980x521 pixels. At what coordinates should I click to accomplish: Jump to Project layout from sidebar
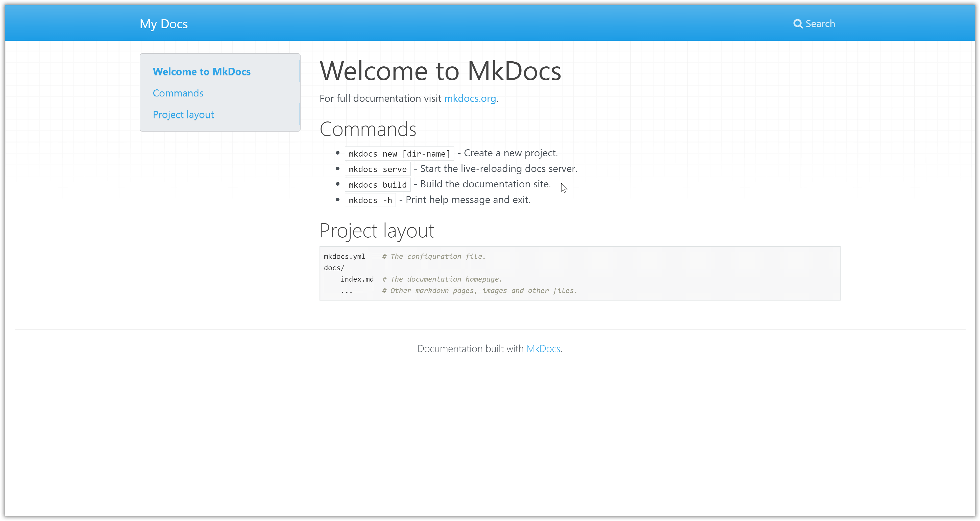(183, 114)
